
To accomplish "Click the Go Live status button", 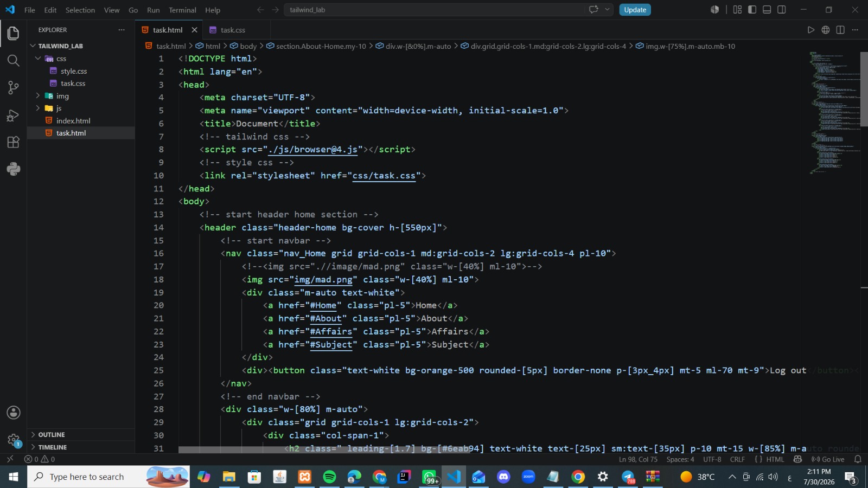I will pyautogui.click(x=828, y=459).
